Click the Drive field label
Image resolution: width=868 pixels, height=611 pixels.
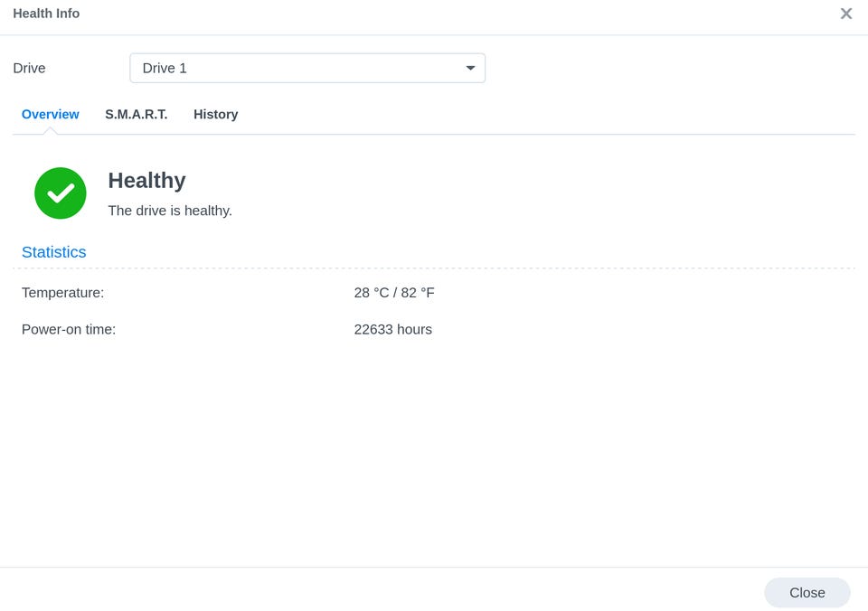pyautogui.click(x=29, y=68)
